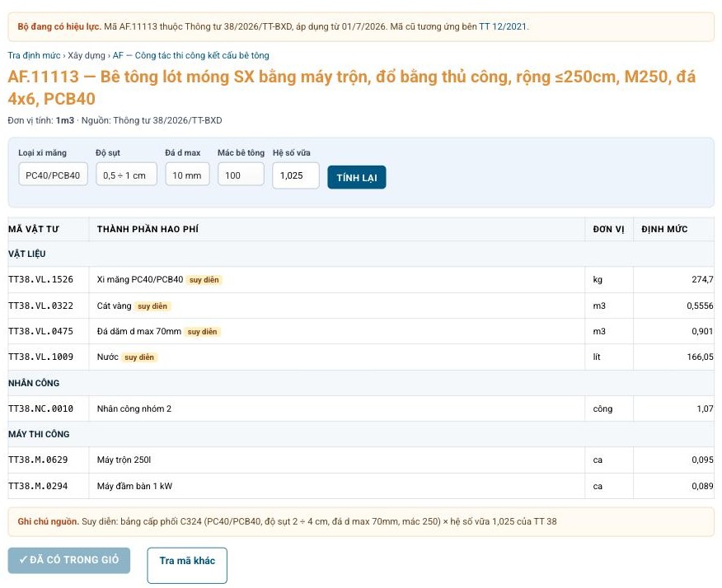Screen dimensions: 722x588
Task: Click the mixer norm value 0,095
Action: pos(703,460)
